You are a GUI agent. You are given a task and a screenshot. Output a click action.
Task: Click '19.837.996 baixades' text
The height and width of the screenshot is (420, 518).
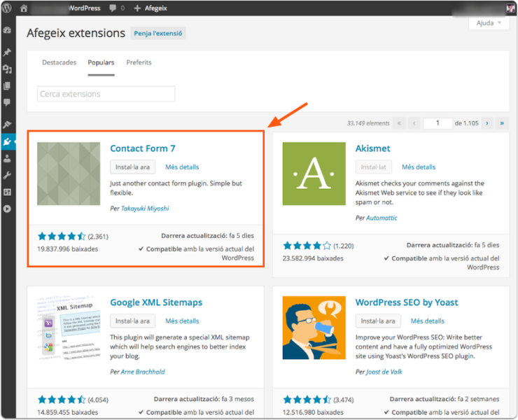[68, 248]
